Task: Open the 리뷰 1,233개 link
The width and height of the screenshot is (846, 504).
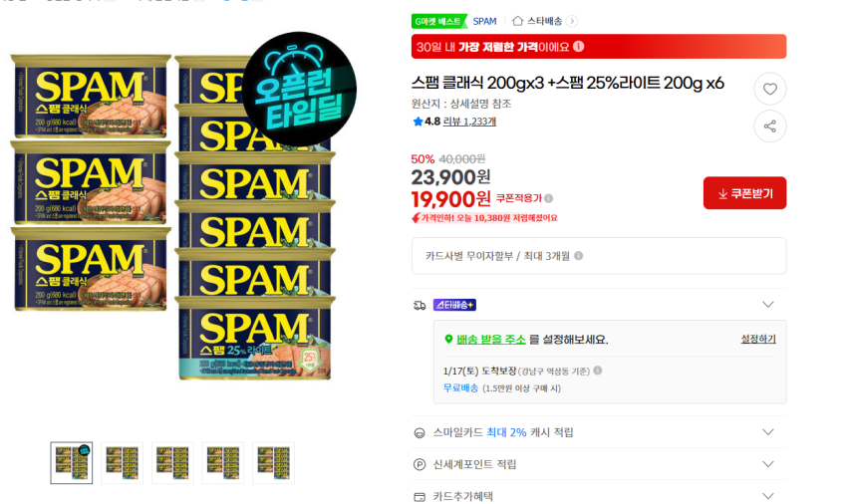Action: click(469, 122)
